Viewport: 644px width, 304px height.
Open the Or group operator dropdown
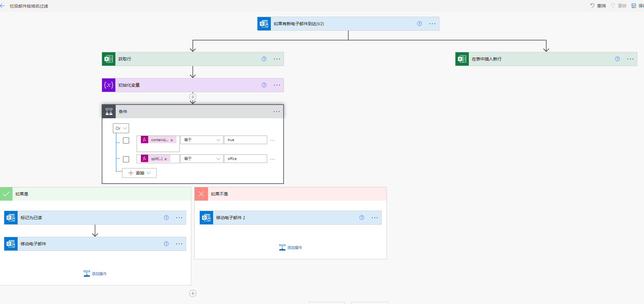[121, 128]
